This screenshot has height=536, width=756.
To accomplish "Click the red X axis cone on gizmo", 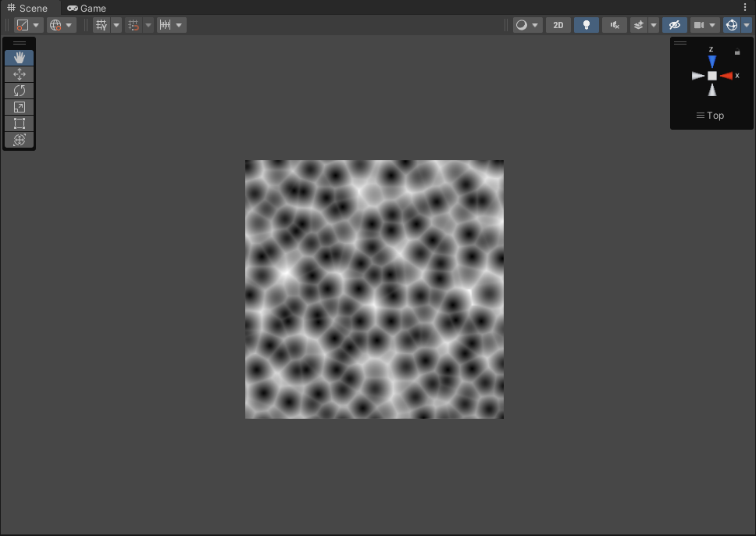I will 727,75.
